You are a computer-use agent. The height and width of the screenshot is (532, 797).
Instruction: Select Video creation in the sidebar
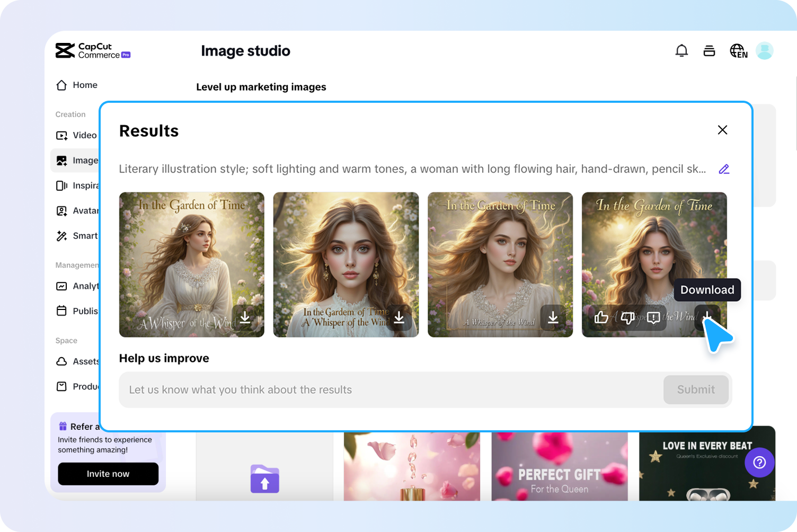click(83, 135)
